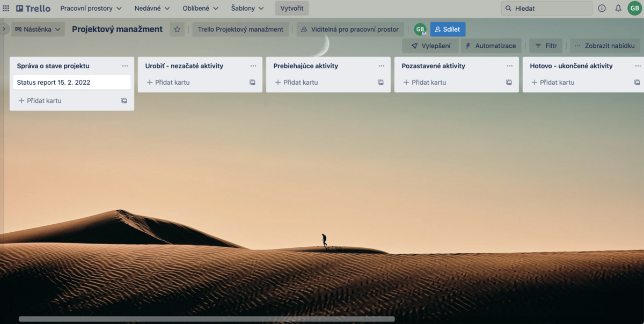Expand the Šablony dropdown
Viewport: 644px width, 324px height.
[247, 8]
